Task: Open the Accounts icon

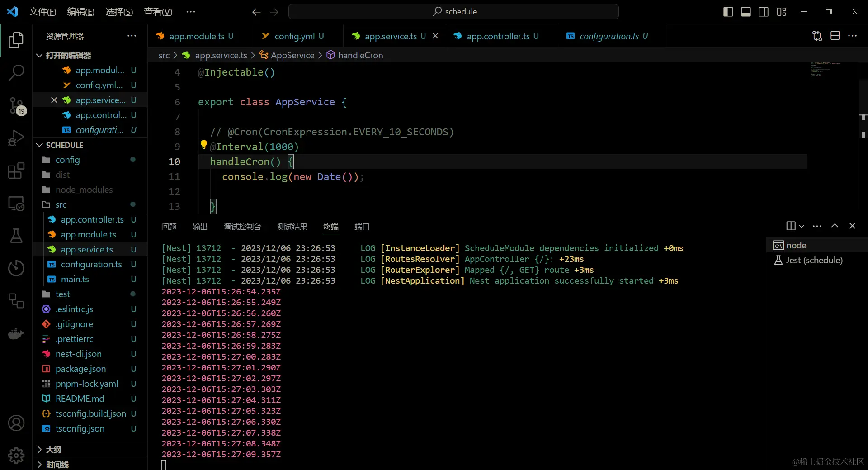Action: coord(16,423)
